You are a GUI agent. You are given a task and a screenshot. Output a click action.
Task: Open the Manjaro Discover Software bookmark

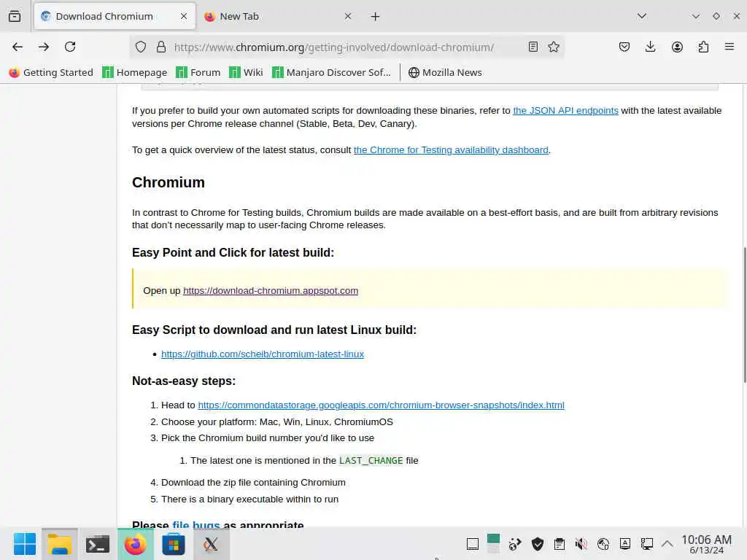coord(332,72)
